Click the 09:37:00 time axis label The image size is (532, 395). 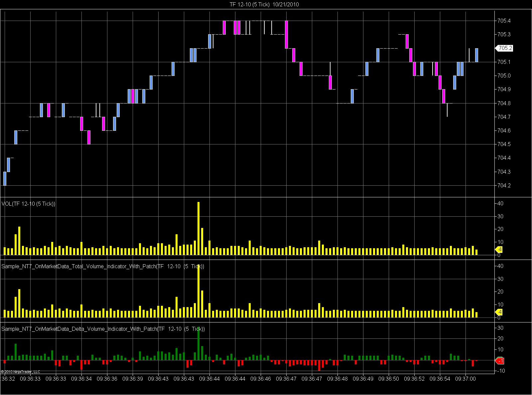pyautogui.click(x=465, y=379)
